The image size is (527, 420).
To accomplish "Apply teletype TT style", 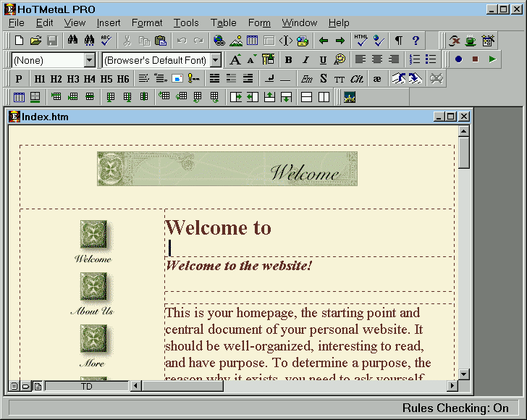I will tap(340, 79).
